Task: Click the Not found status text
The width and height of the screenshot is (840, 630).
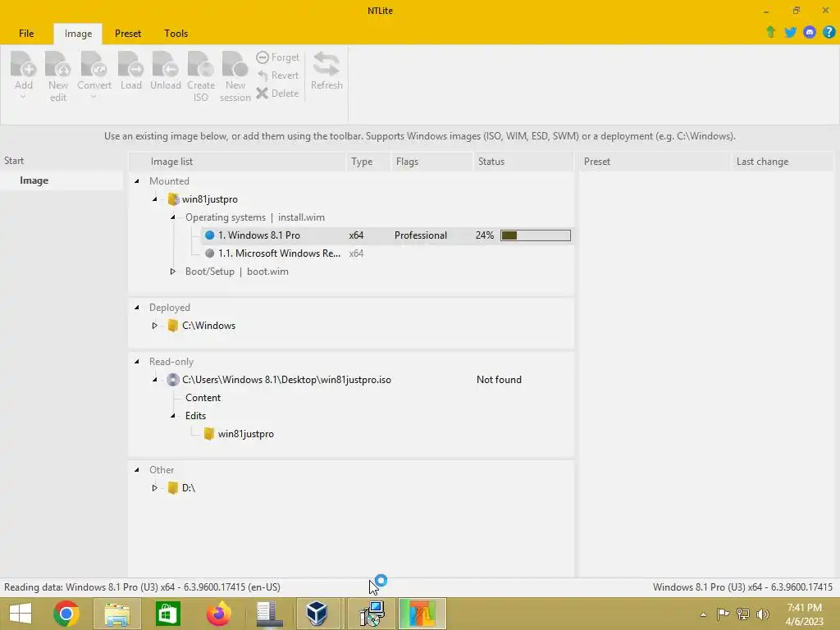Action: click(x=499, y=380)
